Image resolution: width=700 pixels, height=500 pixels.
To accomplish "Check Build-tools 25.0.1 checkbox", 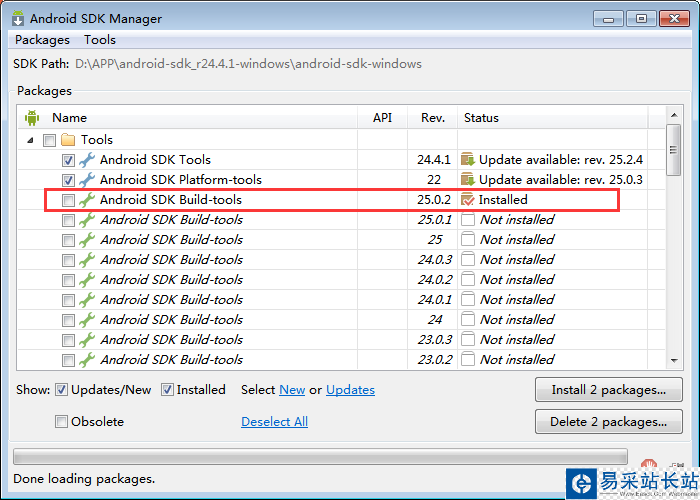I will pos(68,220).
